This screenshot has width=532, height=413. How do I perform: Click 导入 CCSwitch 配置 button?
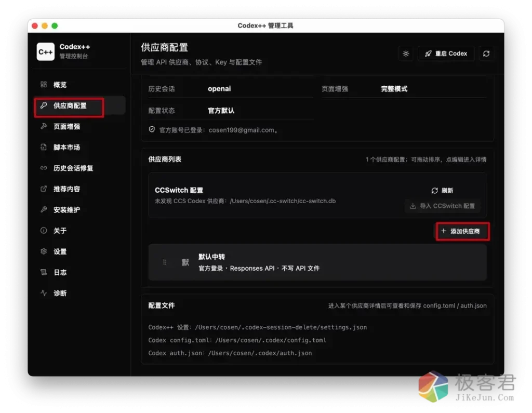click(x=443, y=206)
